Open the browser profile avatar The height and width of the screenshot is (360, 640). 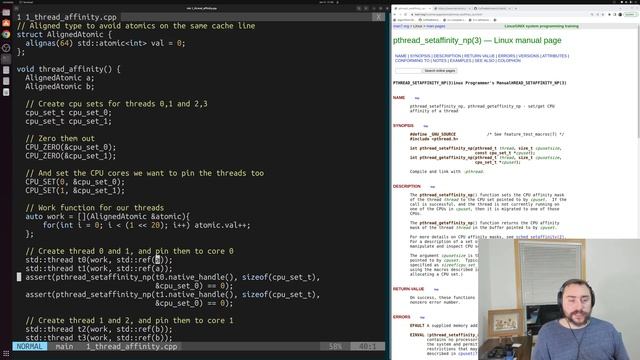point(620,14)
